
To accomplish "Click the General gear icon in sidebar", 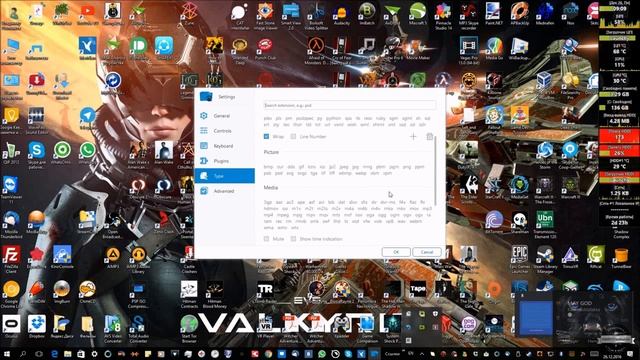I will pos(204,116).
